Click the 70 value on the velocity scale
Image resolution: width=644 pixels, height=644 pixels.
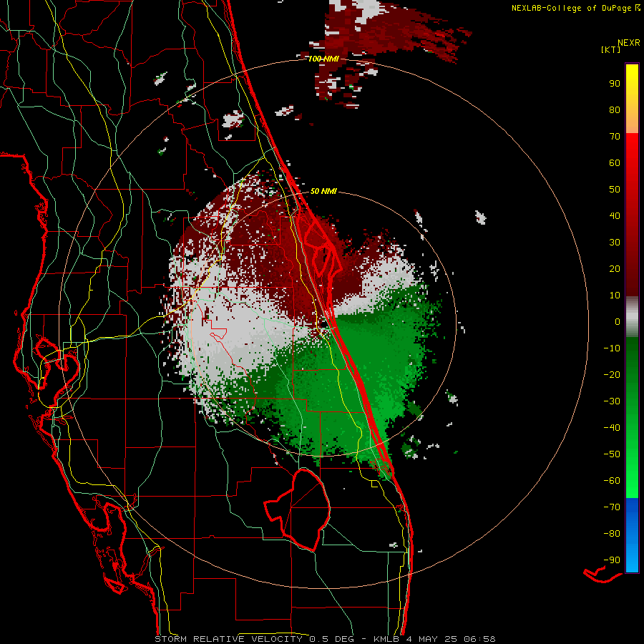615,137
